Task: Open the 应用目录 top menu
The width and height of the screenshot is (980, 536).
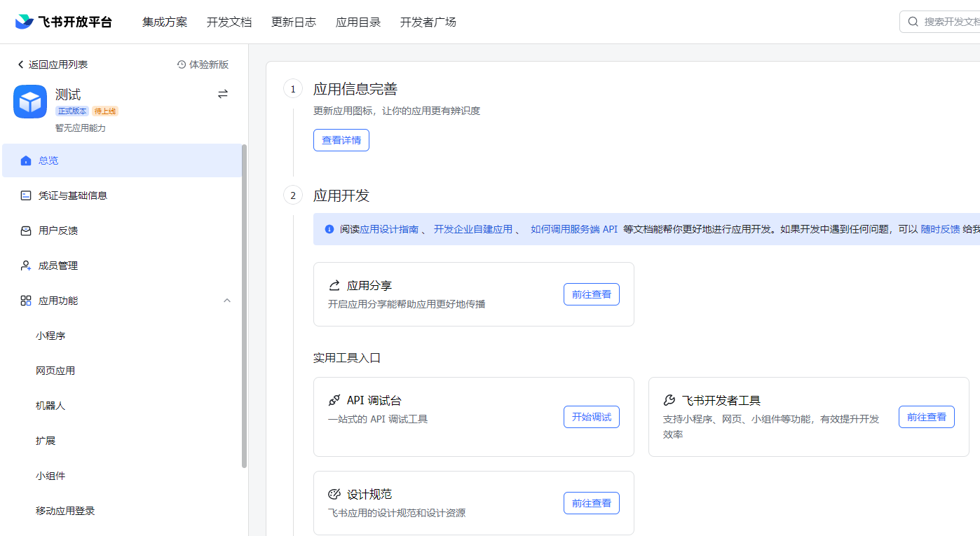Action: (358, 22)
